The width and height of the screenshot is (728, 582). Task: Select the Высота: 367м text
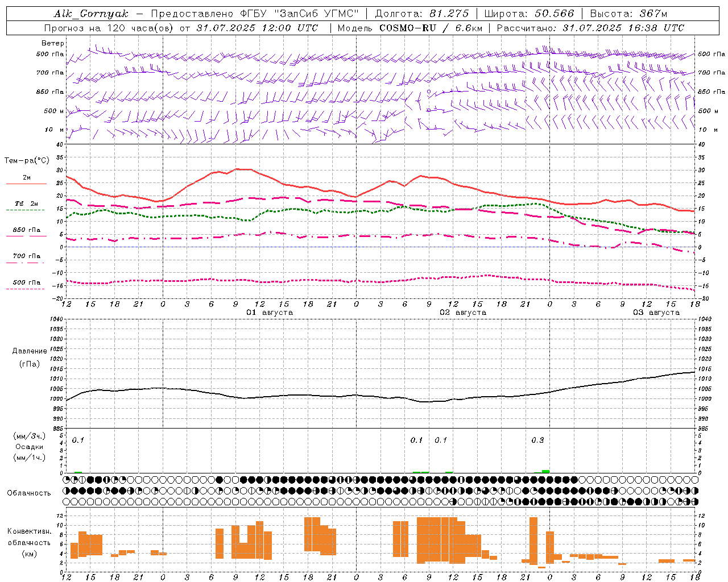628,14
